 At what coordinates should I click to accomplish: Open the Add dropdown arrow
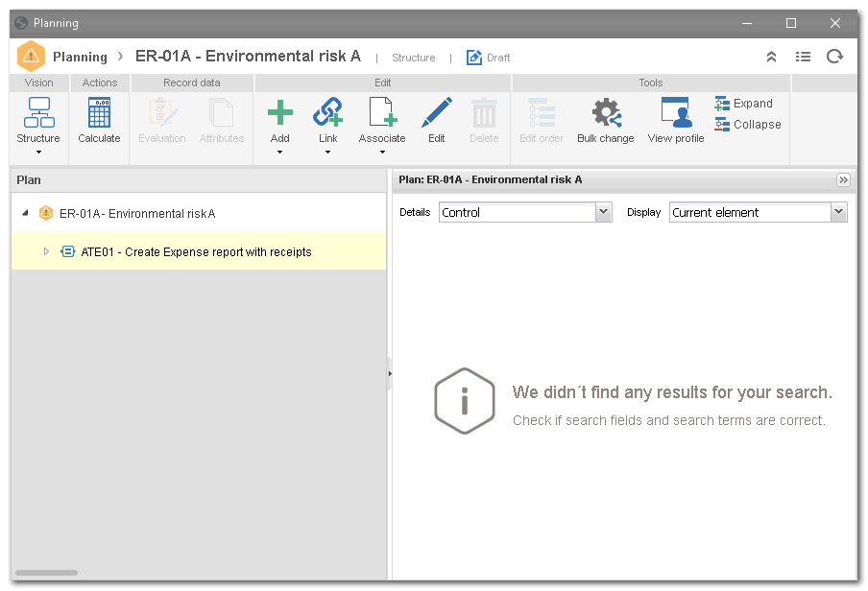coord(280,153)
